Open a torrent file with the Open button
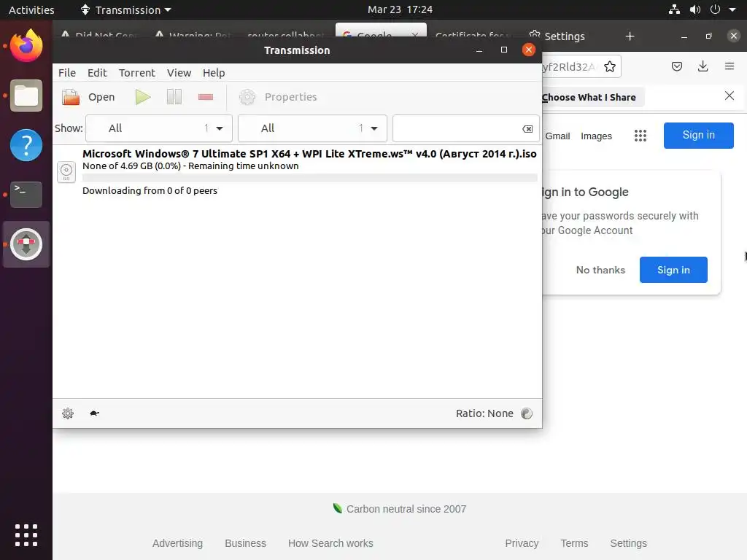747x560 pixels. tap(88, 97)
